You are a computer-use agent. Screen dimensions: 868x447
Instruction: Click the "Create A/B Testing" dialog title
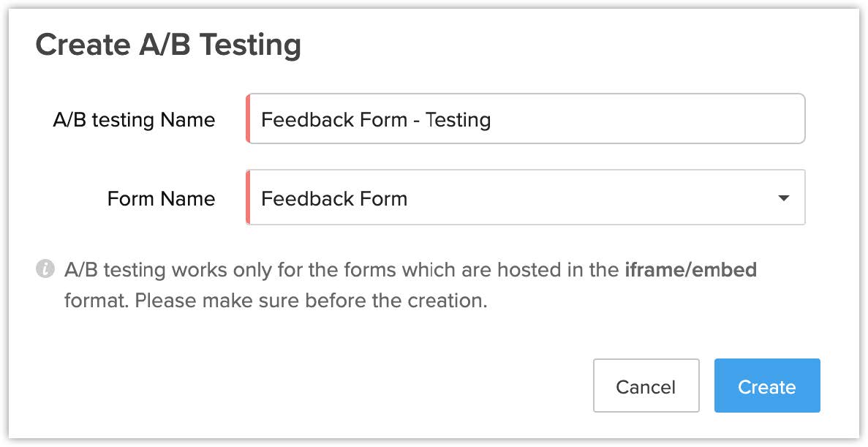168,45
